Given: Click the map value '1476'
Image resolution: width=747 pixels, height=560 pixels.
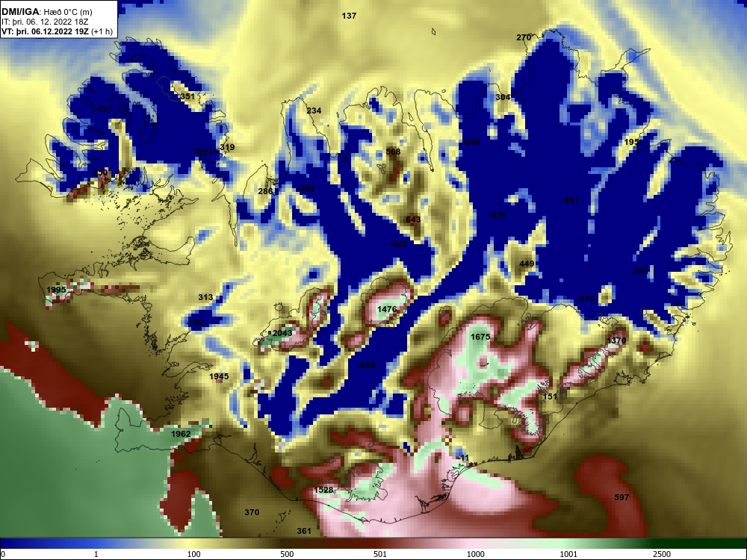Looking at the screenshot, I should click(387, 309).
